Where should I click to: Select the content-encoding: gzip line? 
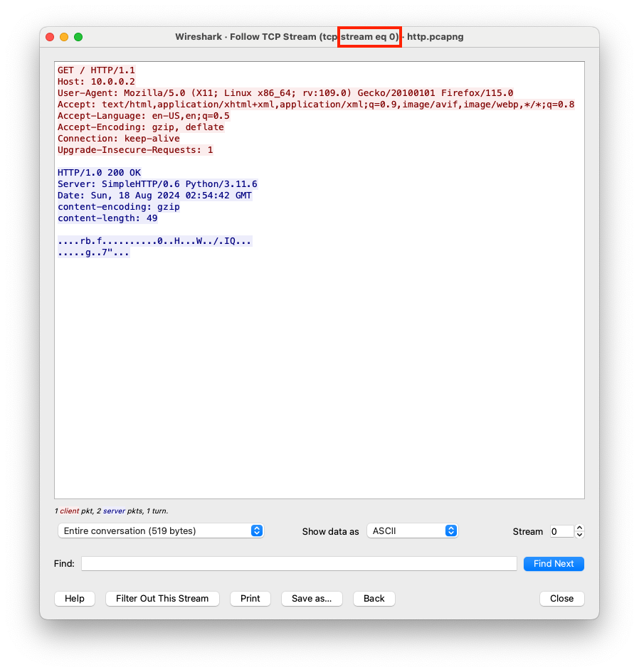pos(118,207)
